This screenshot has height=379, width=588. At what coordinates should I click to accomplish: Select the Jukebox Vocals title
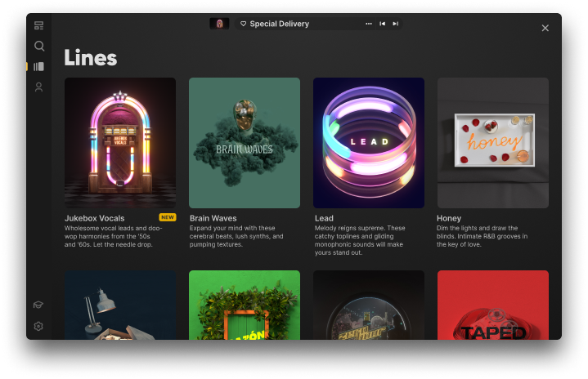tap(95, 218)
